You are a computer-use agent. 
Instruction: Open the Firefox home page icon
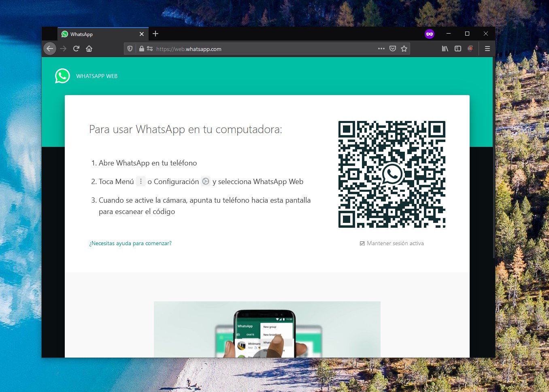tap(89, 49)
